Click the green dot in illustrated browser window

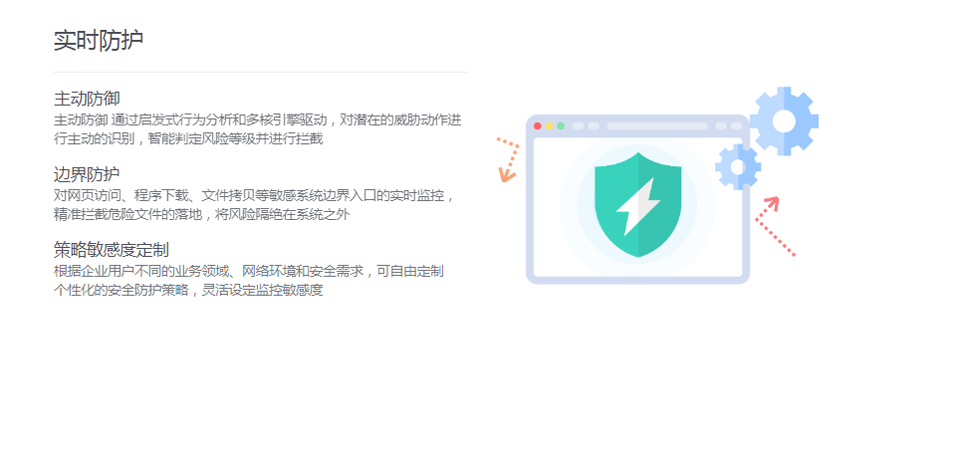561,126
